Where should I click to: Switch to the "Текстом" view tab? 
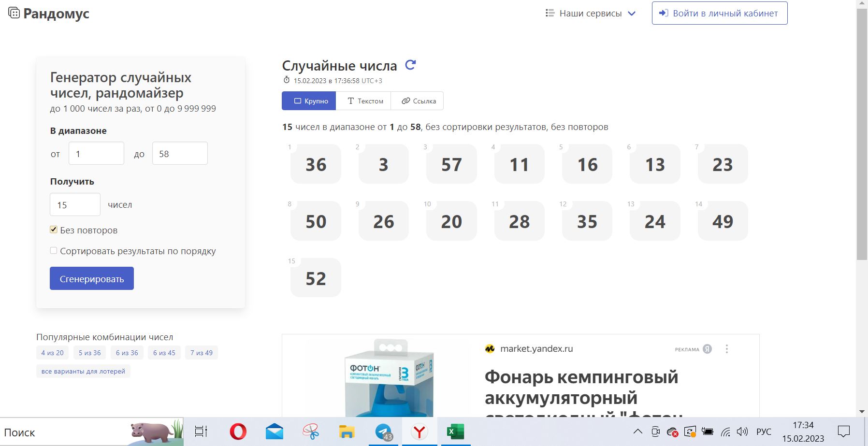click(363, 101)
